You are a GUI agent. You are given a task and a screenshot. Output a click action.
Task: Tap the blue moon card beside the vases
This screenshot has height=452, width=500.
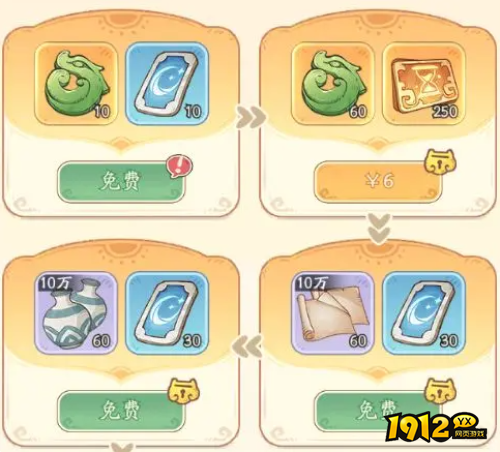click(x=167, y=313)
